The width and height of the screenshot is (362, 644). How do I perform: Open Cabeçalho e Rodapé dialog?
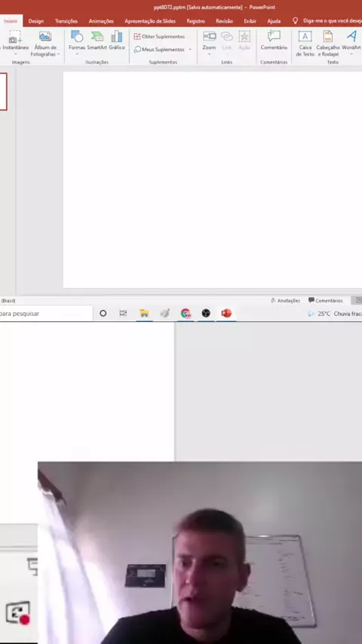click(328, 43)
